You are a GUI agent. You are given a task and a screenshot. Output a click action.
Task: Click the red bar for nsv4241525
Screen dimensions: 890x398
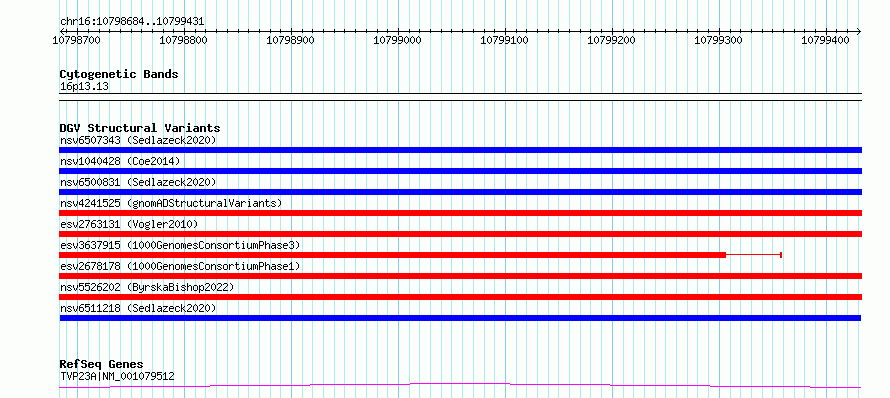coord(460,213)
